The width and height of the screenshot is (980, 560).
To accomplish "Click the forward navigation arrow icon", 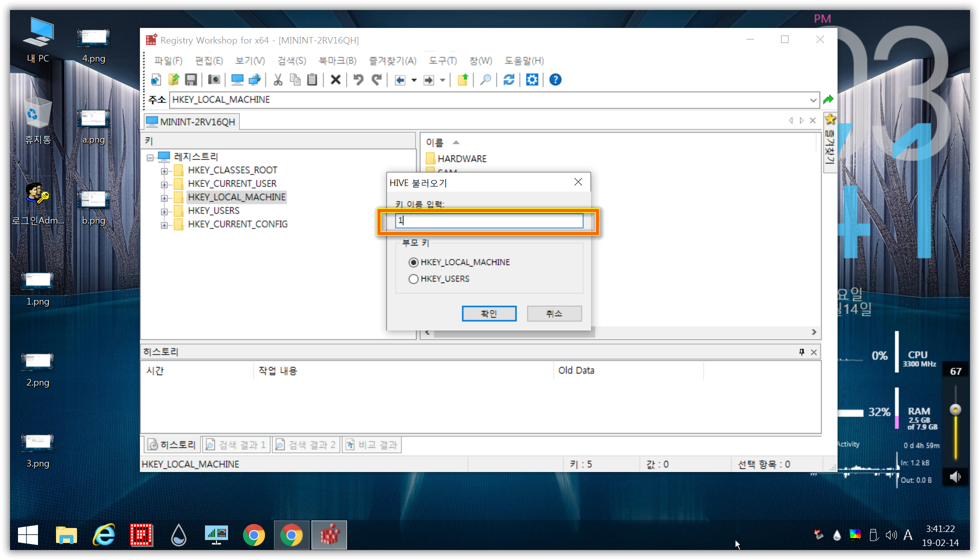I will [x=428, y=80].
